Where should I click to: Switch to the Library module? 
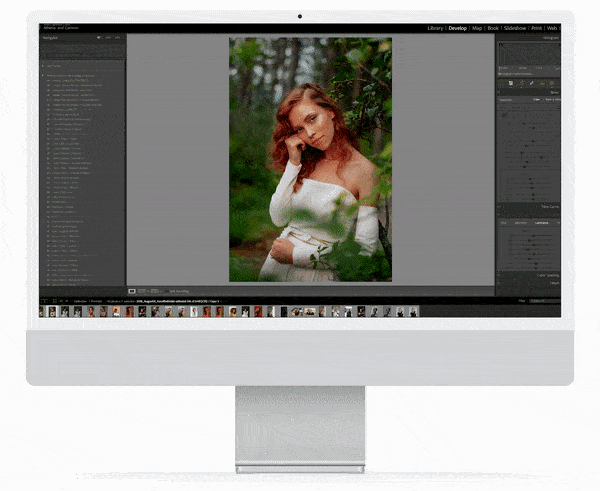click(x=435, y=28)
